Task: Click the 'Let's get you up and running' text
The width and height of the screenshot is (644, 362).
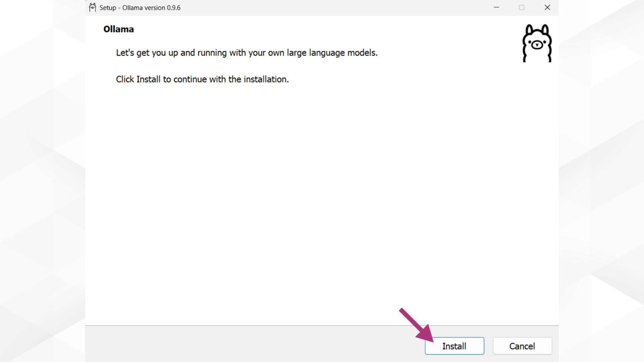Action: click(247, 53)
